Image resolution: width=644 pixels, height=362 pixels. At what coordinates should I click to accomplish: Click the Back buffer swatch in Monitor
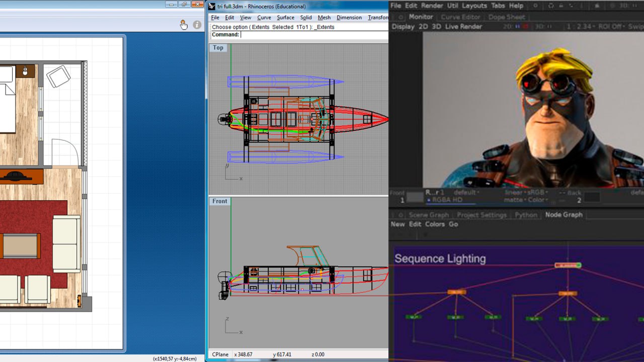592,197
